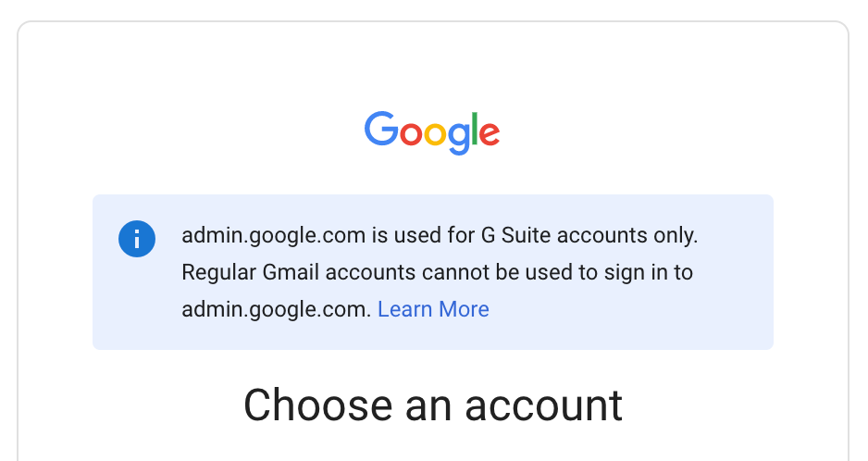Click the yellow 'o' in Google logo
The image size is (868, 461).
pyautogui.click(x=435, y=133)
